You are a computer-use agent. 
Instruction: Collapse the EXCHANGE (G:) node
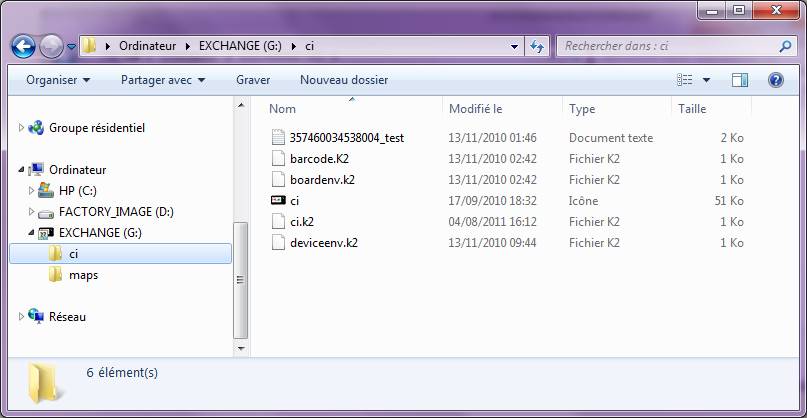tap(31, 233)
